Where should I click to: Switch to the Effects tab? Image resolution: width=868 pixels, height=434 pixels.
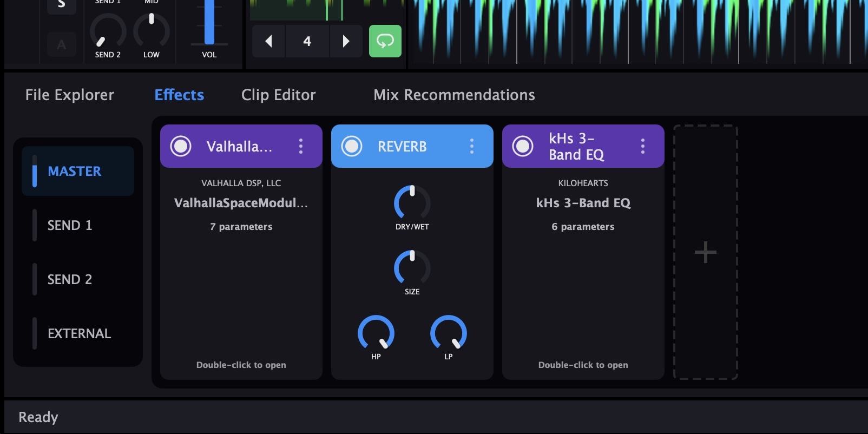[x=179, y=95]
